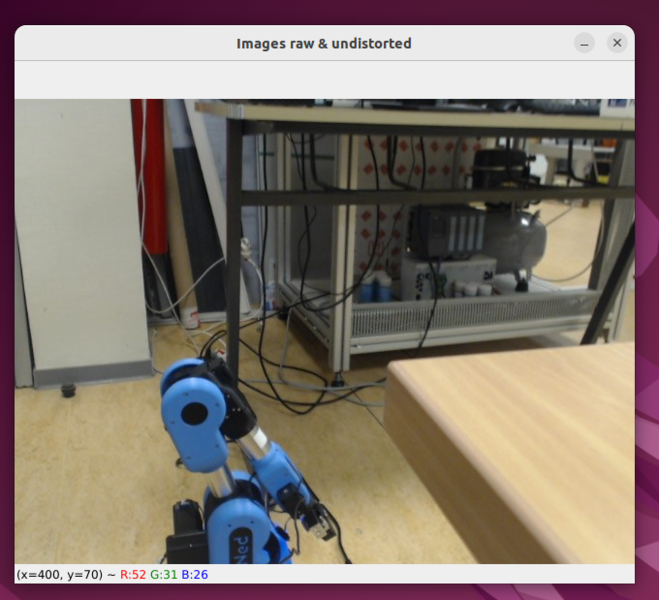The height and width of the screenshot is (600, 659).
Task: Minimize the Images raw & undistorted window
Action: point(584,43)
